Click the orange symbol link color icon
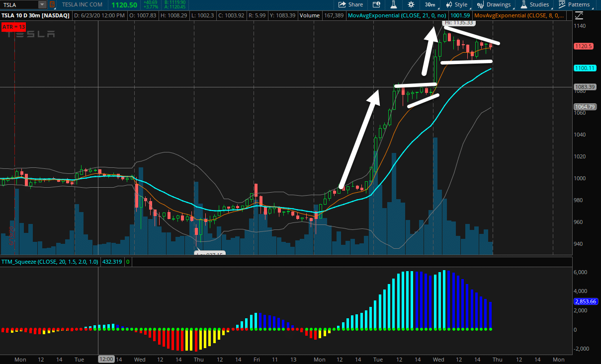 52,4
